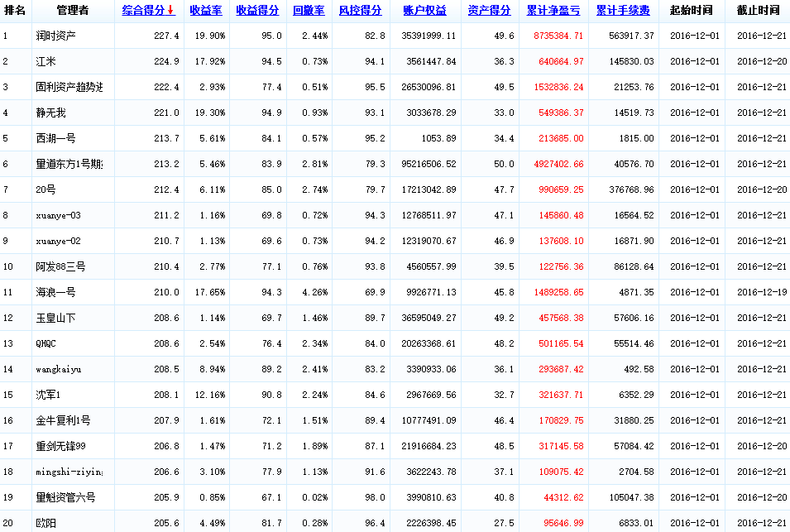Select manager name 海浪一号
Image resolution: width=790 pixels, height=532 pixels.
point(56,292)
